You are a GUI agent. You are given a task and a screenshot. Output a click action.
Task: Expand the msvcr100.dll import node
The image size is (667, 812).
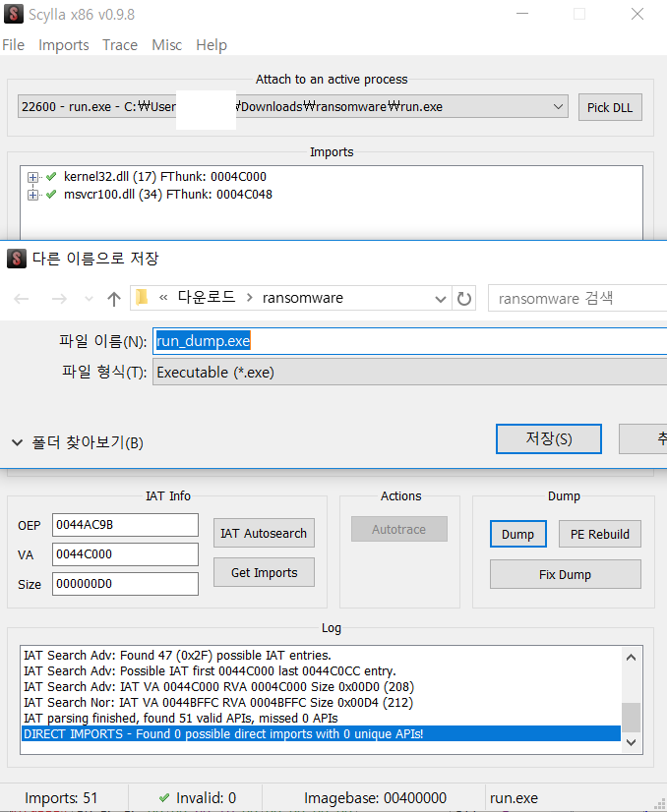click(x=32, y=195)
